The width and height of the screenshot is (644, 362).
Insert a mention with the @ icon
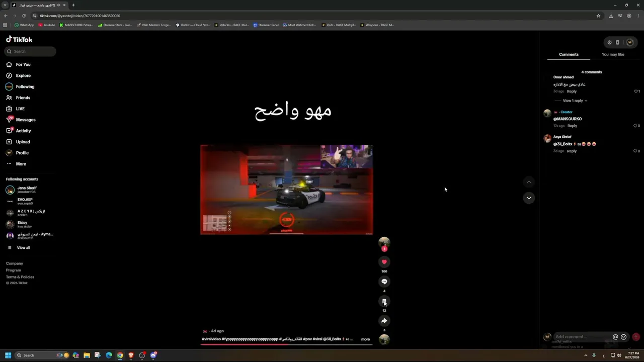[615, 337]
